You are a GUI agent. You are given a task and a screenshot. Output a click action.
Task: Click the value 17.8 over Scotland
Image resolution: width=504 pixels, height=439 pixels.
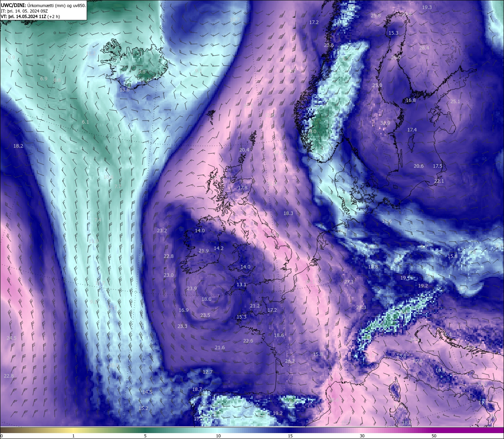point(243,188)
